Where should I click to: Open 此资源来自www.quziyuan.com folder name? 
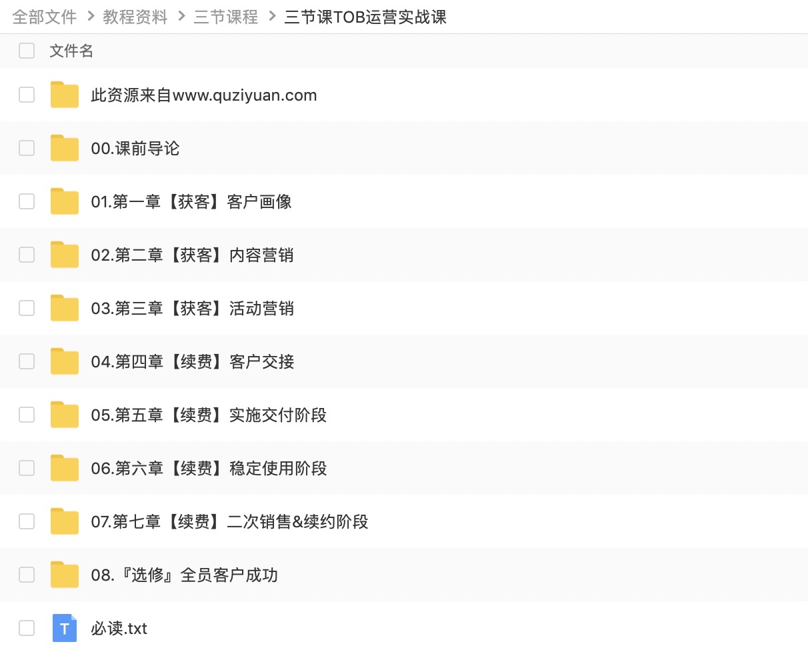tap(204, 95)
